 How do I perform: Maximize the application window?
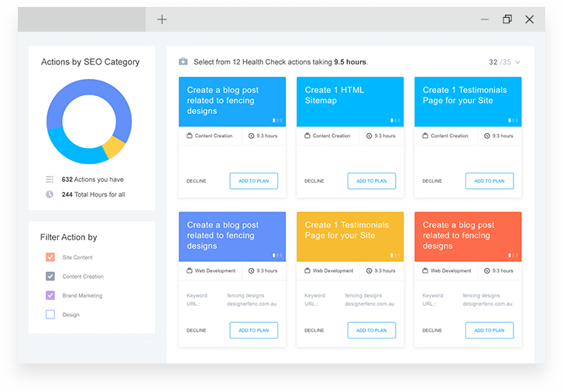pos(507,19)
